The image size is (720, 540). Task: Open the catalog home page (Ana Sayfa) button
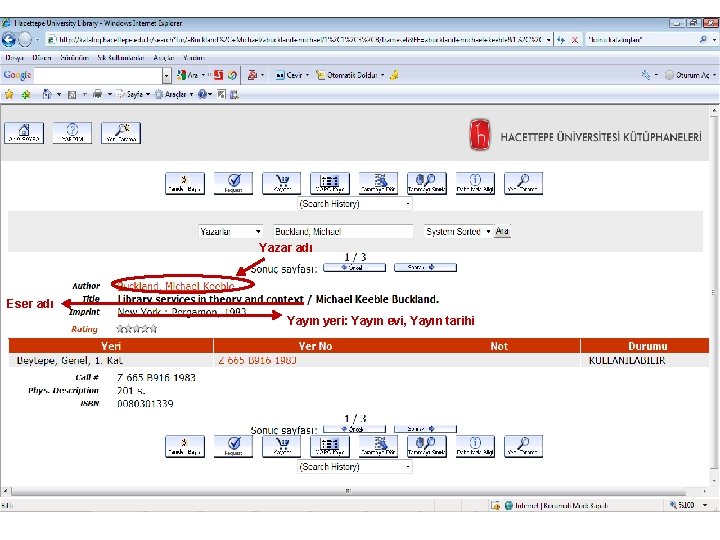(24, 133)
